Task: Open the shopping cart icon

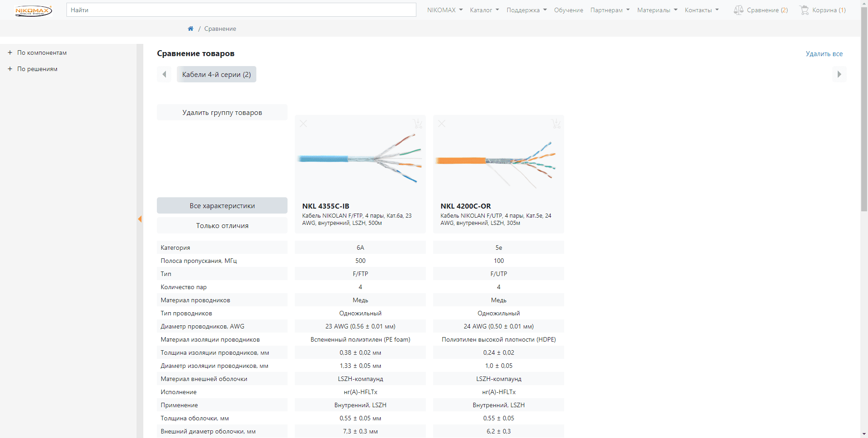Action: (804, 10)
